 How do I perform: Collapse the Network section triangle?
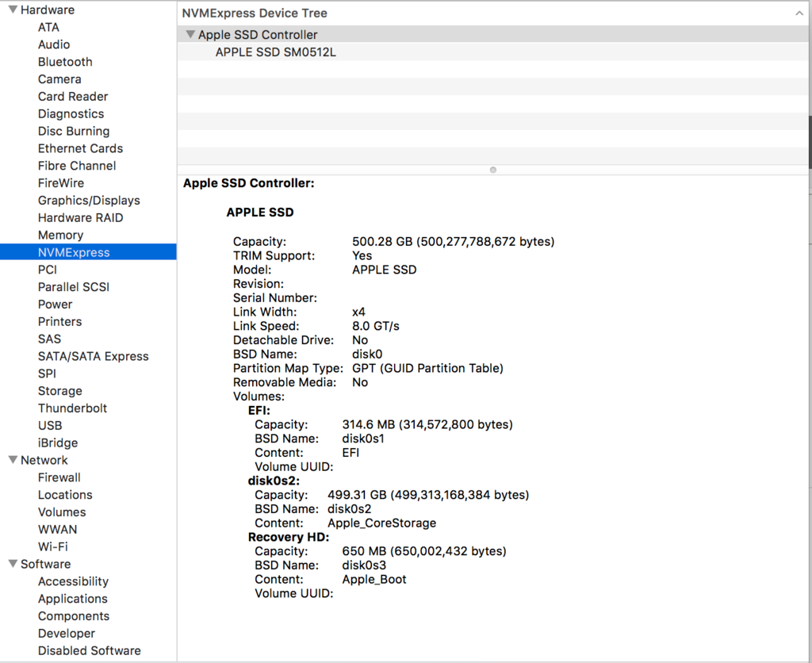click(13, 460)
